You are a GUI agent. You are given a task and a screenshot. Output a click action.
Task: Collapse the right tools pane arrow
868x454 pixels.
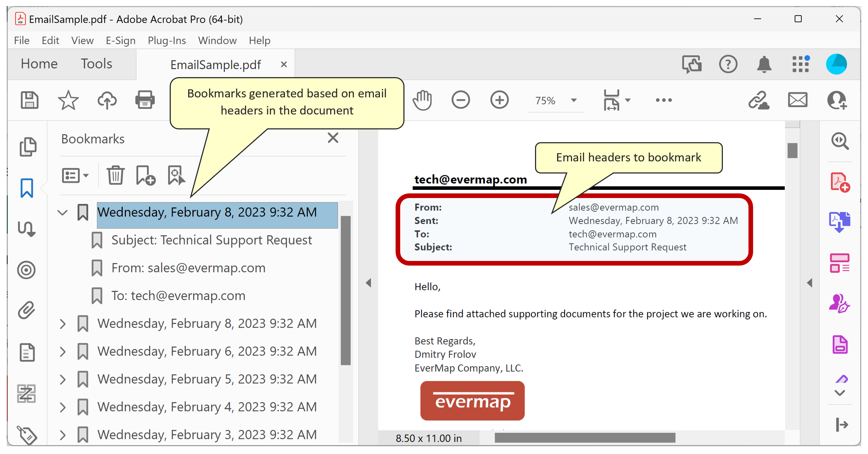pos(810,283)
